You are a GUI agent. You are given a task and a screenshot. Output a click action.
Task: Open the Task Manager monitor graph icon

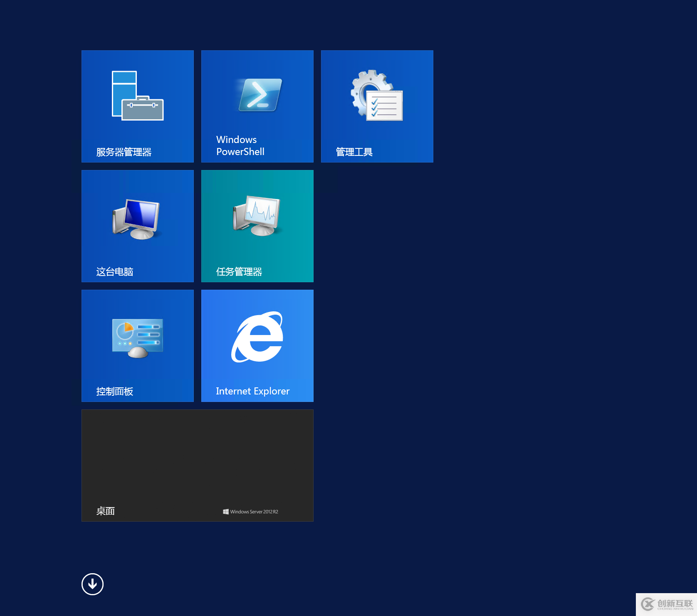coord(257,215)
